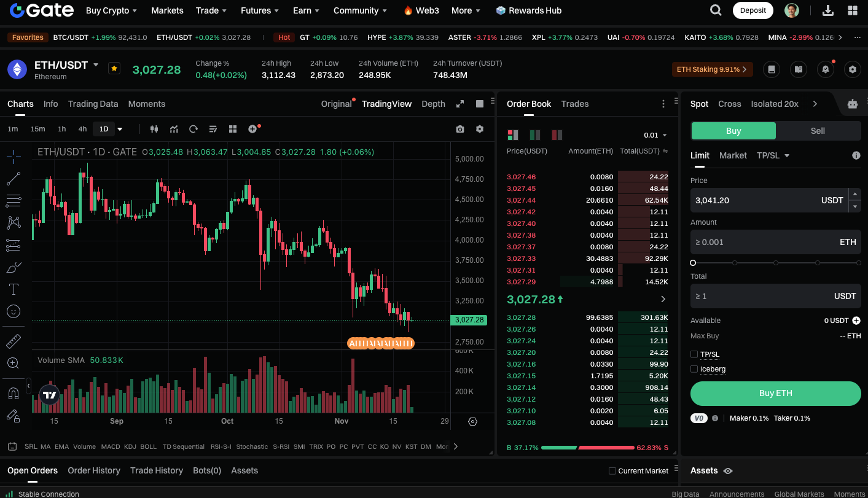Select the crosshair cursor tool
Viewport: 868px width, 498px height.
coord(14,156)
